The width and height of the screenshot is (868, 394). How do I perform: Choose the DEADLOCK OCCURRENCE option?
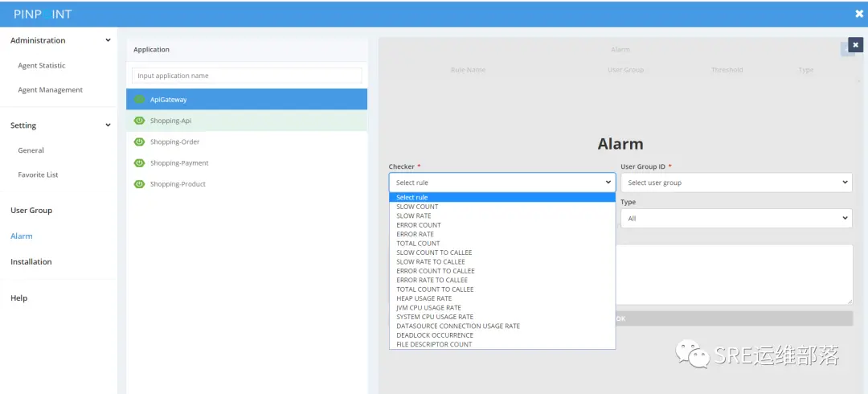(502, 335)
